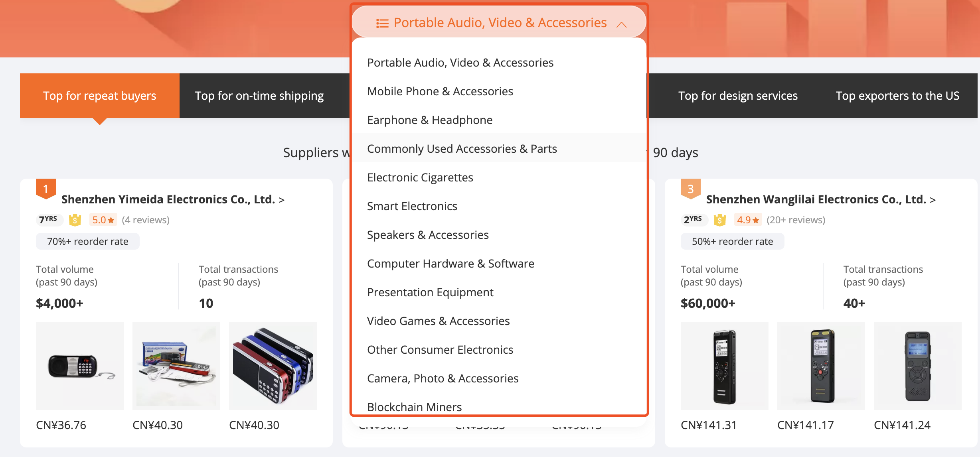Expand Other Consumer Electronics submenu

440,349
